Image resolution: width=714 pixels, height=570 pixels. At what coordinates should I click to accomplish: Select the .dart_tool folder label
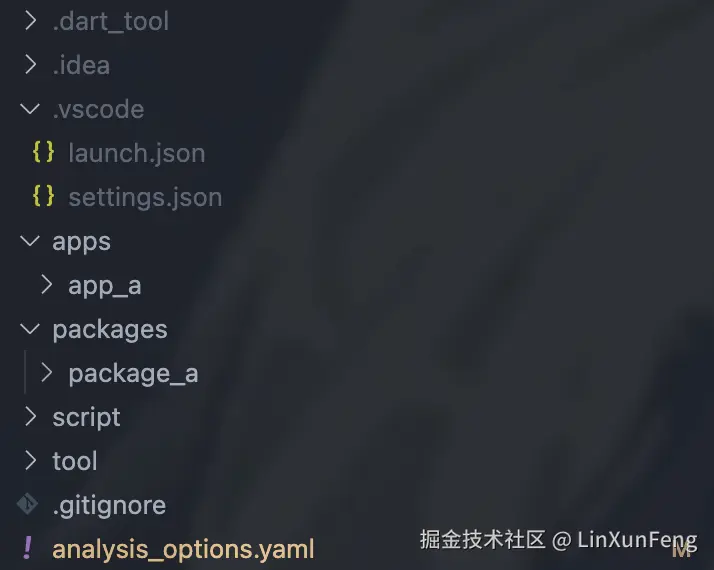(110, 21)
